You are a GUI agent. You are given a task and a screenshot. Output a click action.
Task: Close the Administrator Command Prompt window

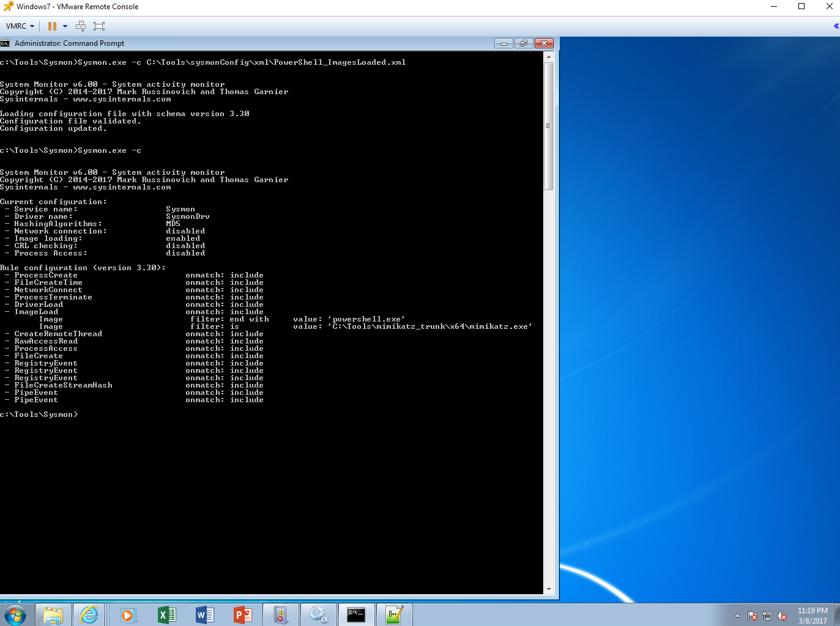click(544, 43)
